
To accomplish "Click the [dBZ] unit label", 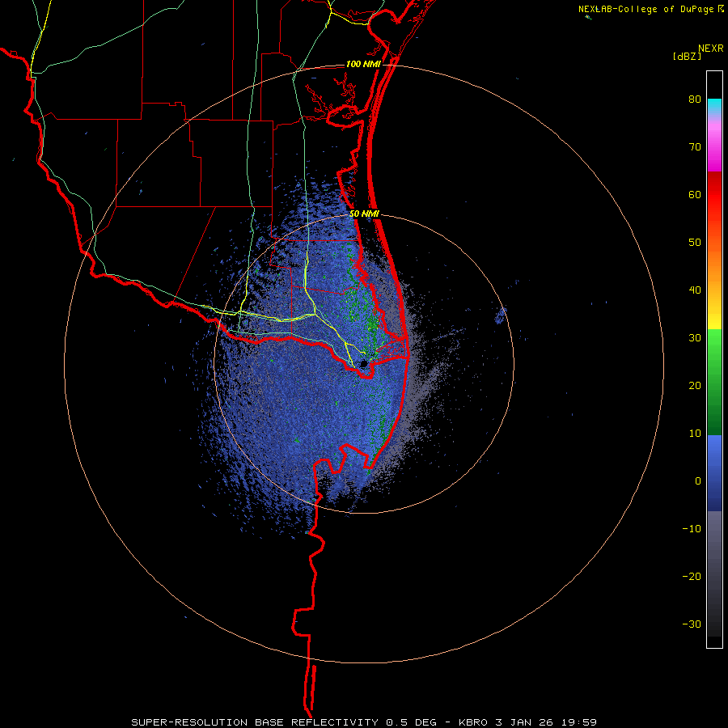I will 687,56.
